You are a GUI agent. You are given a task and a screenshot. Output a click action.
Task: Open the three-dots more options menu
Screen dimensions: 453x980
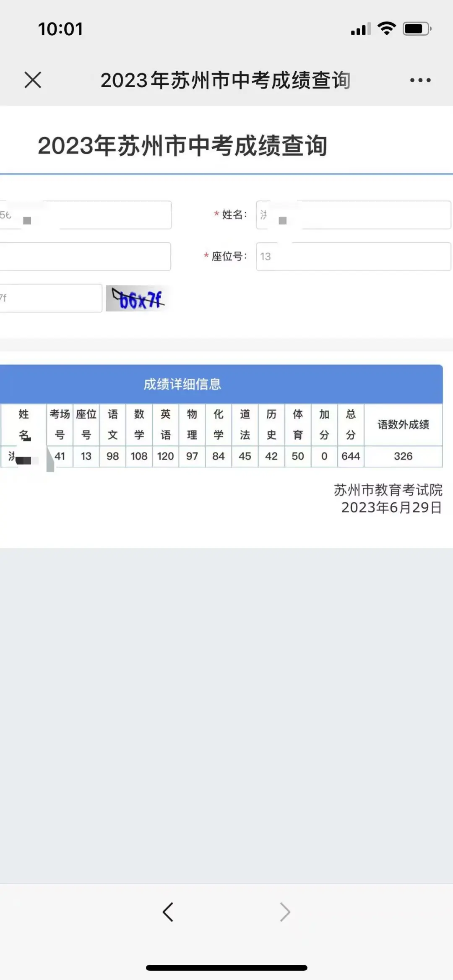click(x=420, y=80)
